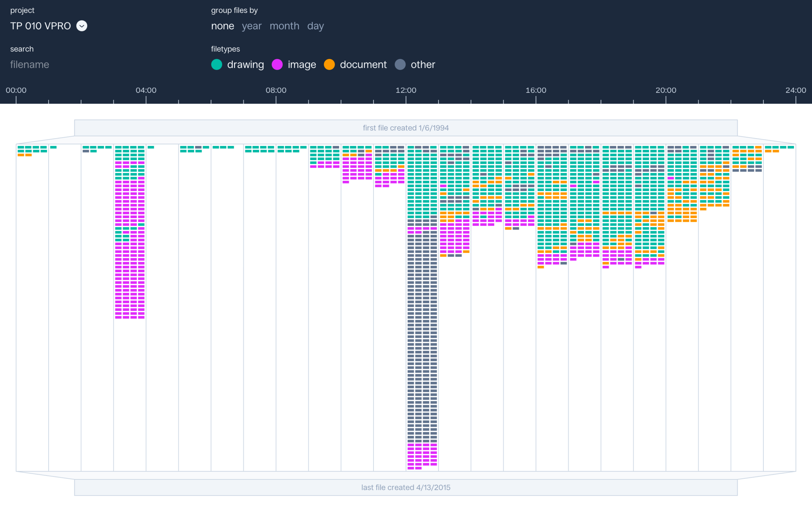Group files by month
The image size is (812, 520).
(x=284, y=26)
